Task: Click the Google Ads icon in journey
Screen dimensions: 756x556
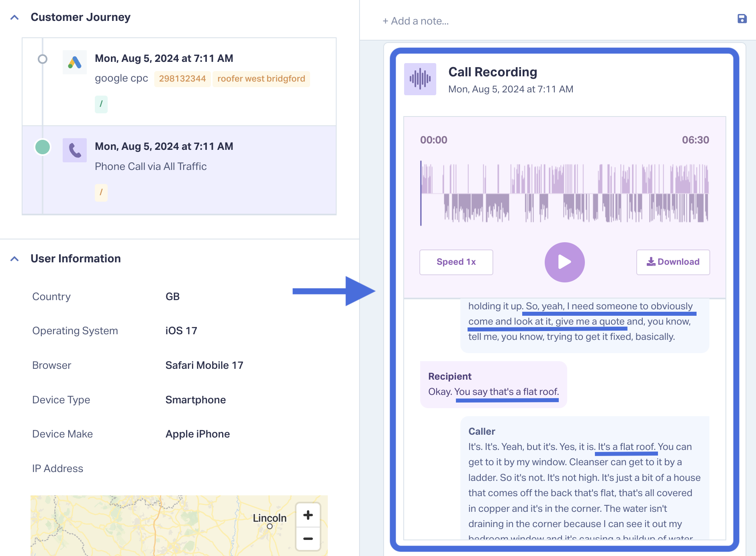Action: click(x=75, y=62)
